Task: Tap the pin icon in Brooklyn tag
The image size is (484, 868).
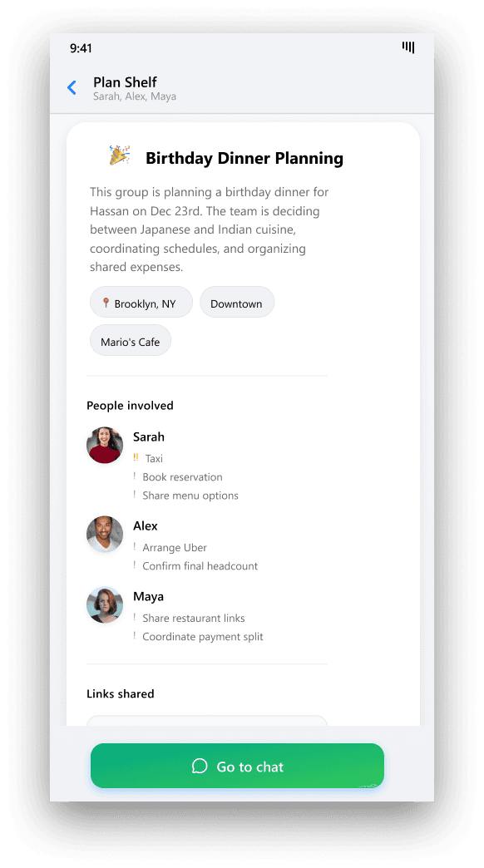Action: (106, 303)
